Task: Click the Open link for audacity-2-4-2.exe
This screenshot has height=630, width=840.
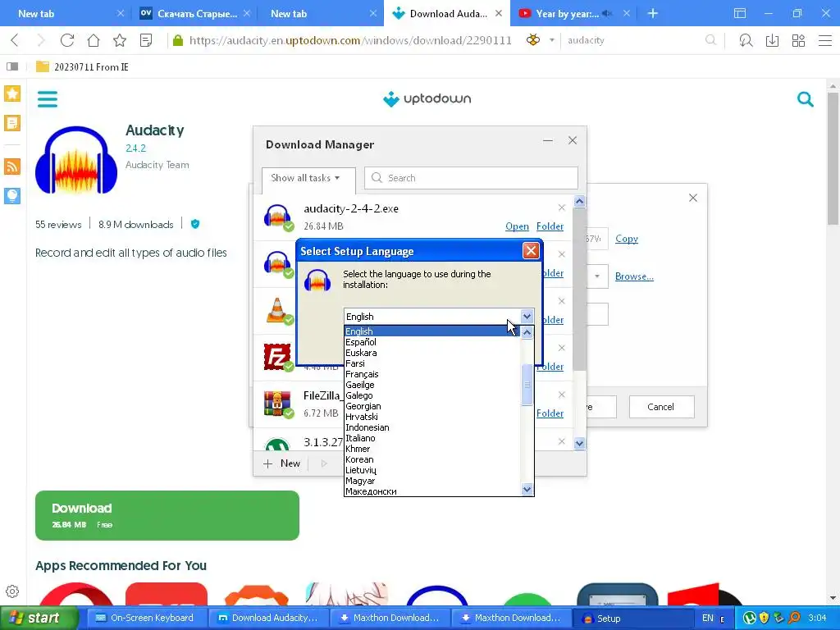Action: (x=517, y=226)
